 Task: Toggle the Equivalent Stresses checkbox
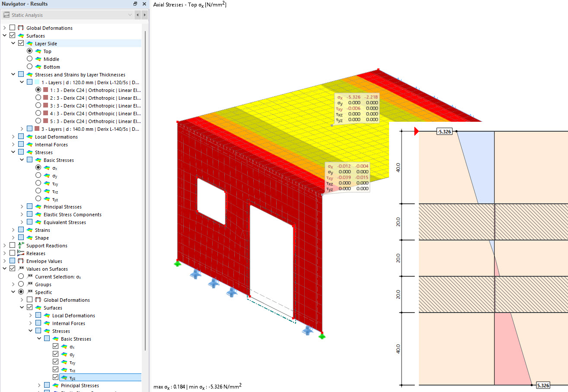29,222
